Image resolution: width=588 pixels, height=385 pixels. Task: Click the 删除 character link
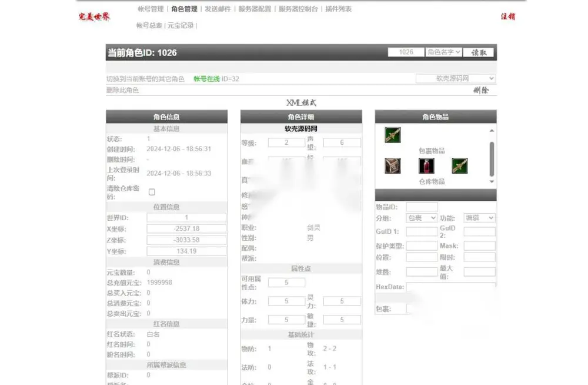pyautogui.click(x=481, y=90)
